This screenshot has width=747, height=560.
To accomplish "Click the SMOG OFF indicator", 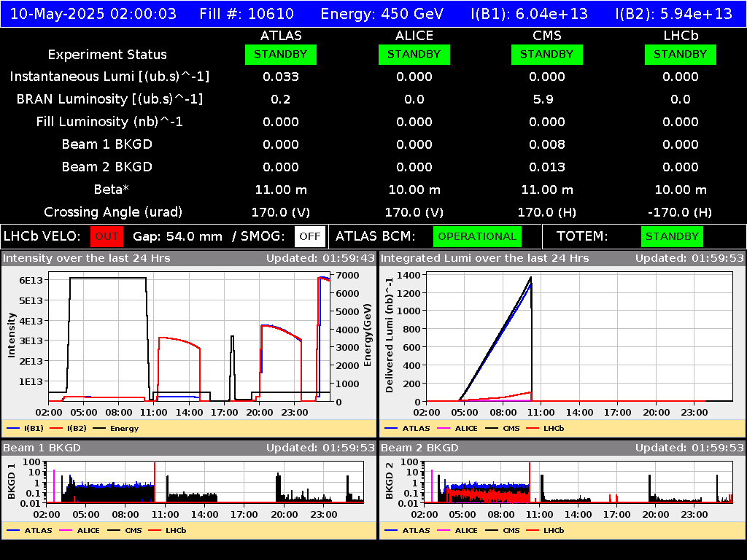I will click(x=310, y=237).
